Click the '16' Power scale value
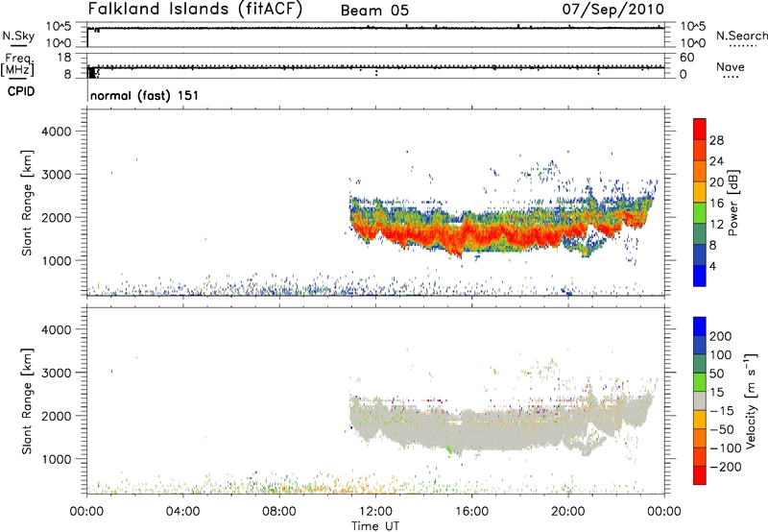 pyautogui.click(x=716, y=204)
